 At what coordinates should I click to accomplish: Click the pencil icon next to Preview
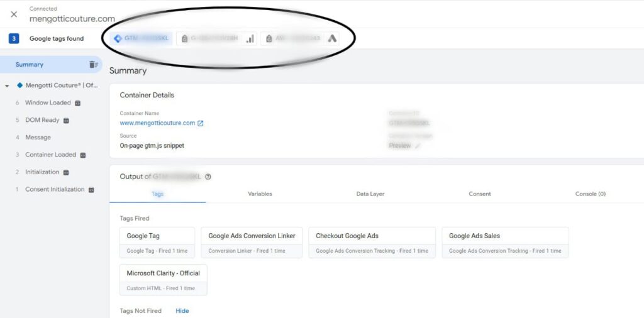click(x=418, y=146)
